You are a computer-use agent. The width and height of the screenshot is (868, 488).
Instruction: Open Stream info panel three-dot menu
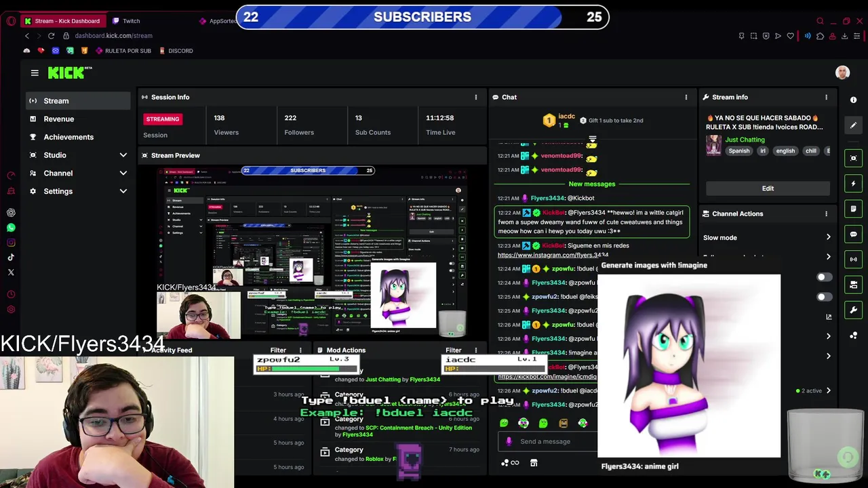[x=826, y=97]
